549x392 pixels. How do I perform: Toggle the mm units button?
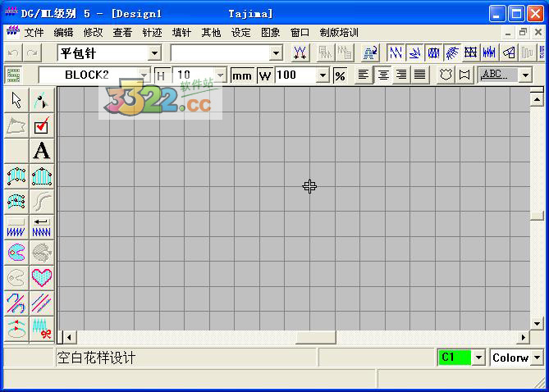coord(242,75)
